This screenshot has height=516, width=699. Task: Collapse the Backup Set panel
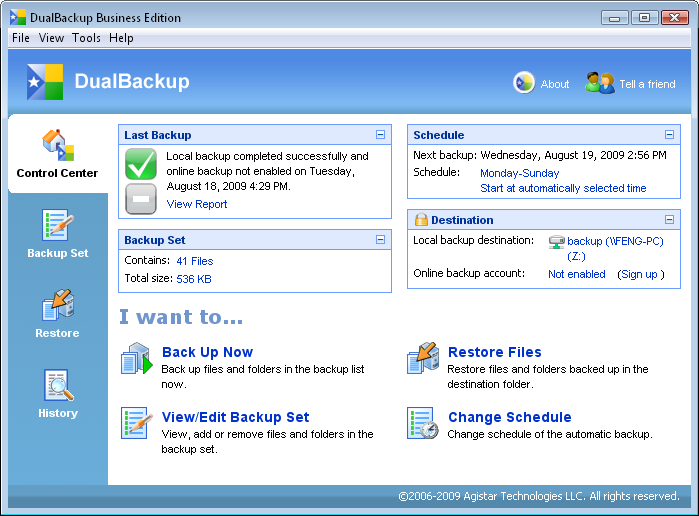click(380, 240)
